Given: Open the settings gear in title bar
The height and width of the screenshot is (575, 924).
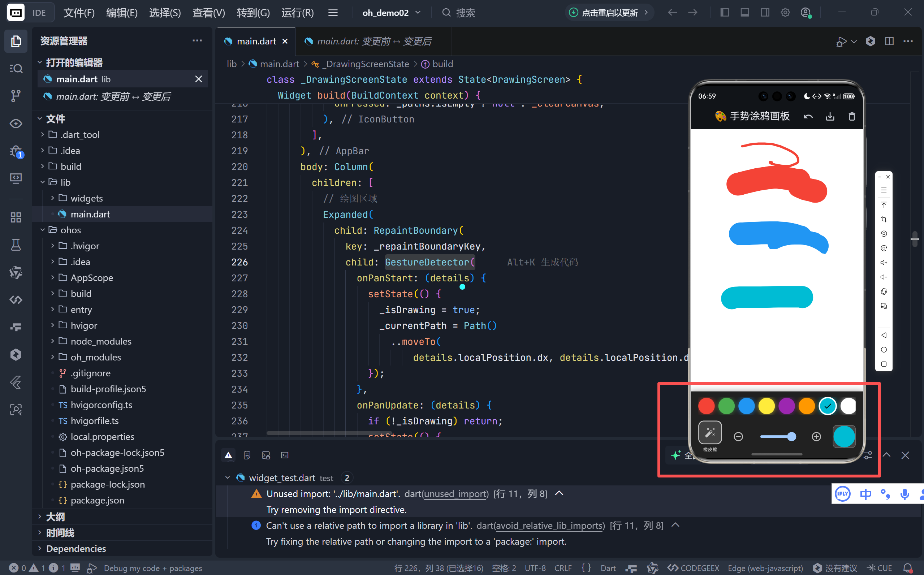Looking at the screenshot, I should click(785, 13).
